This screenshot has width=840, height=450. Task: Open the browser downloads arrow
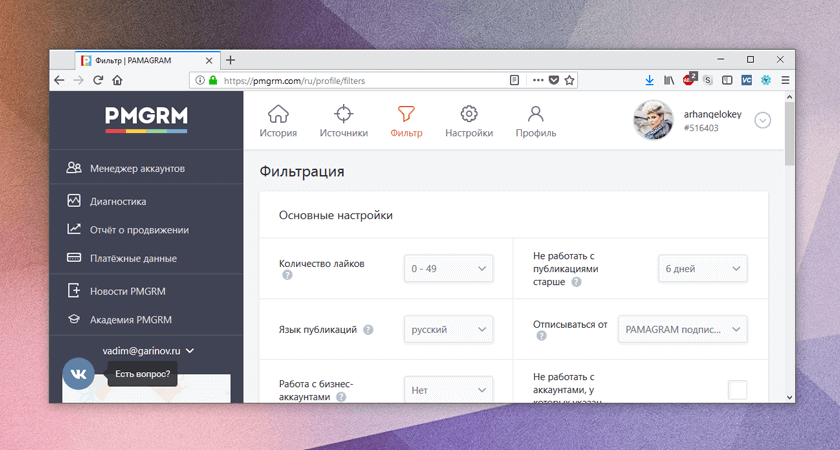click(649, 80)
